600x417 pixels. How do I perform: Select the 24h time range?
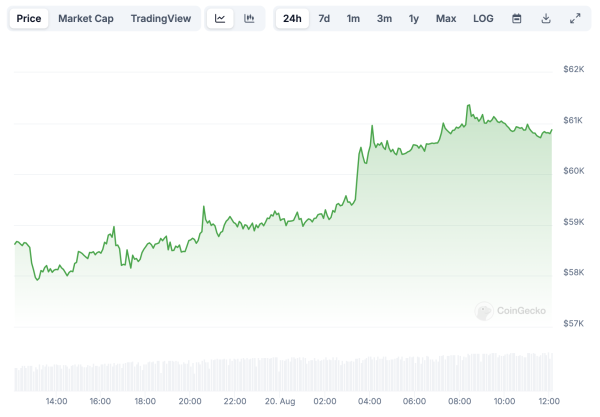(292, 18)
